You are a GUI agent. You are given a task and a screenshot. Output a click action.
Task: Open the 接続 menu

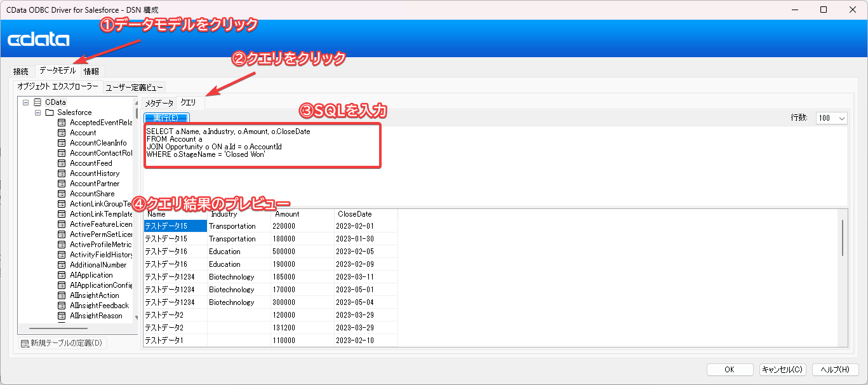point(20,71)
